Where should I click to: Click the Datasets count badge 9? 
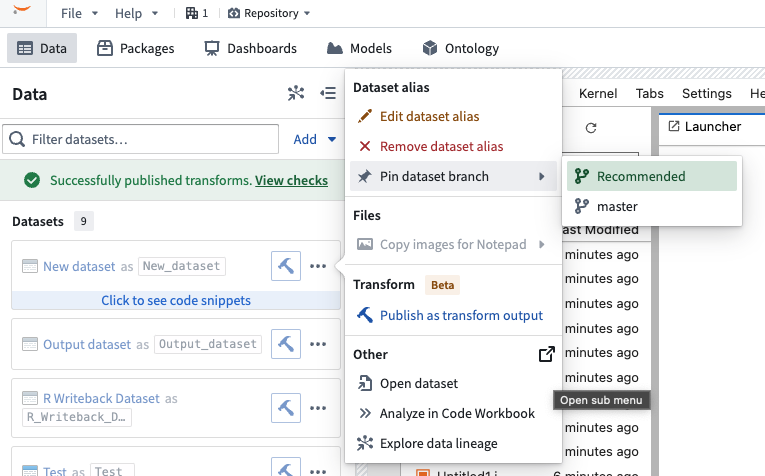point(83,221)
